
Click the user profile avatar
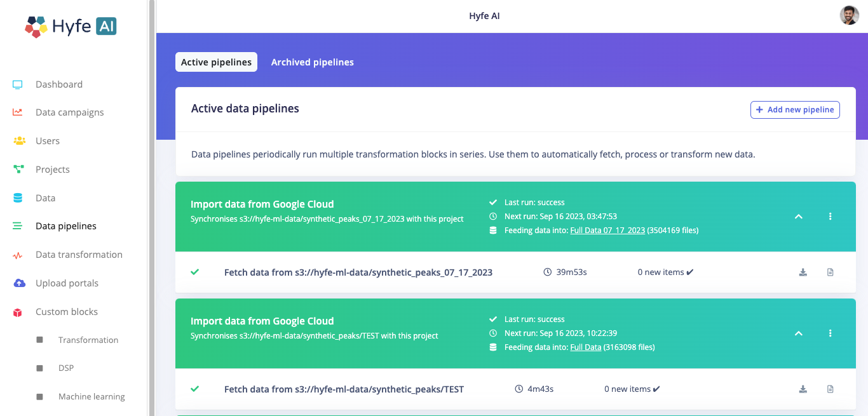point(849,16)
